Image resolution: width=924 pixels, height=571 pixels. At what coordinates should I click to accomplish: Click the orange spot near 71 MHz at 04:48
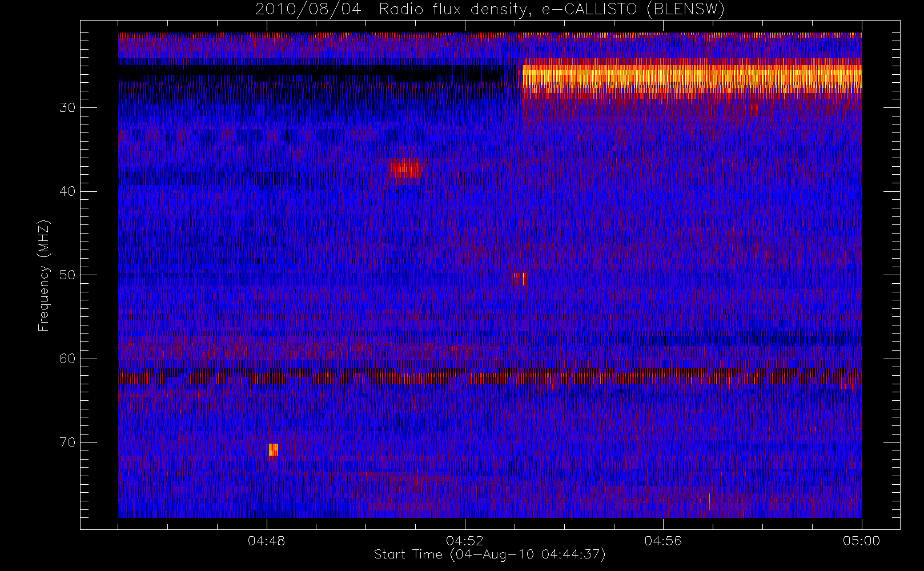(x=273, y=449)
